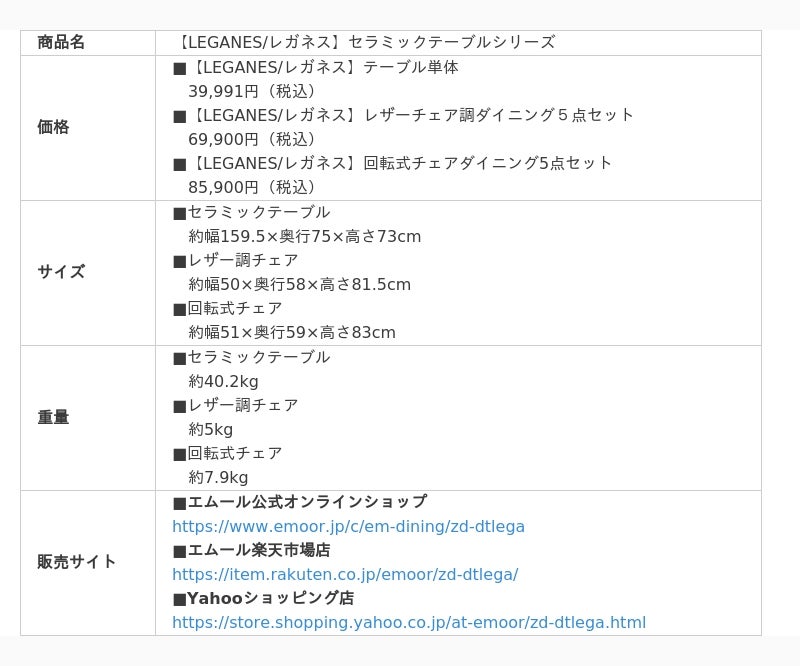This screenshot has height=666, width=800.
Task: Click the 商品名 row header
Action: coord(61,42)
